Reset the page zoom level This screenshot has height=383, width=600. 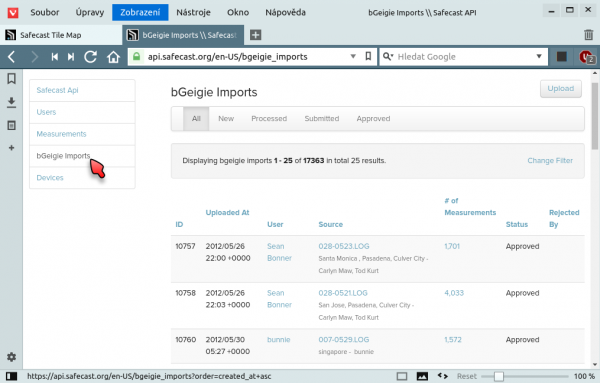point(467,376)
